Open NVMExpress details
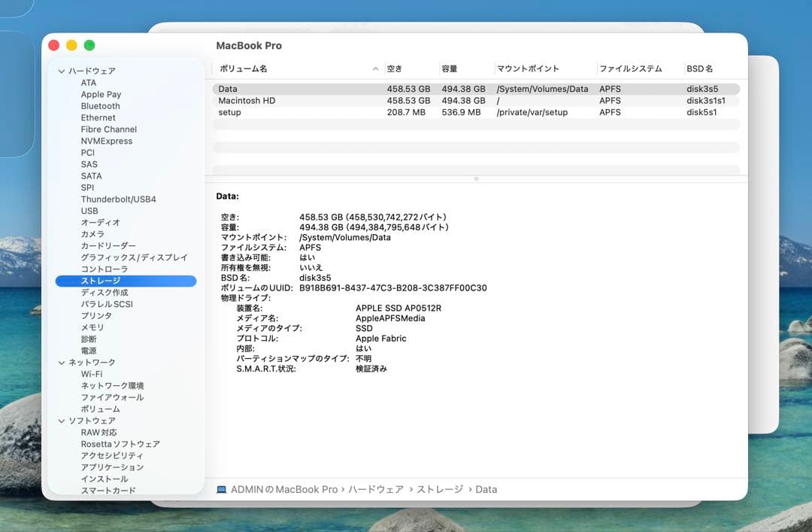Screen dimensions: 812x532 (107, 141)
